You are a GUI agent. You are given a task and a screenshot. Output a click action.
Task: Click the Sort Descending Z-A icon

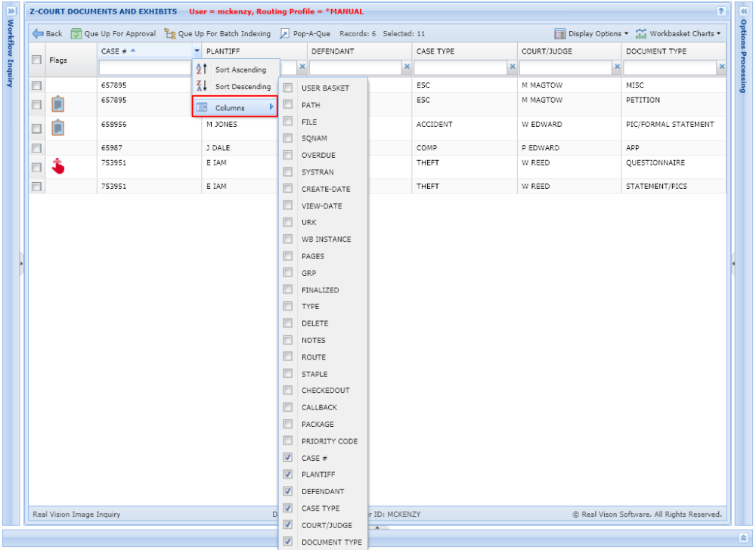point(202,86)
